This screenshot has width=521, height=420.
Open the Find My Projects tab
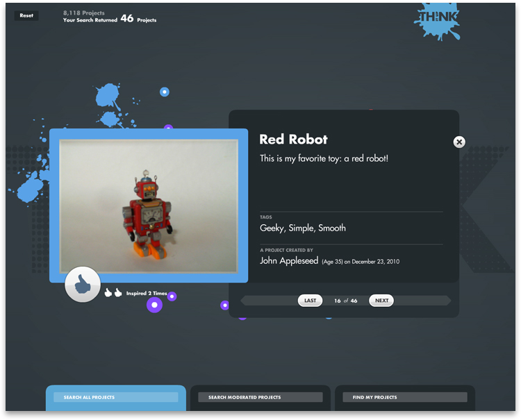tap(405, 397)
